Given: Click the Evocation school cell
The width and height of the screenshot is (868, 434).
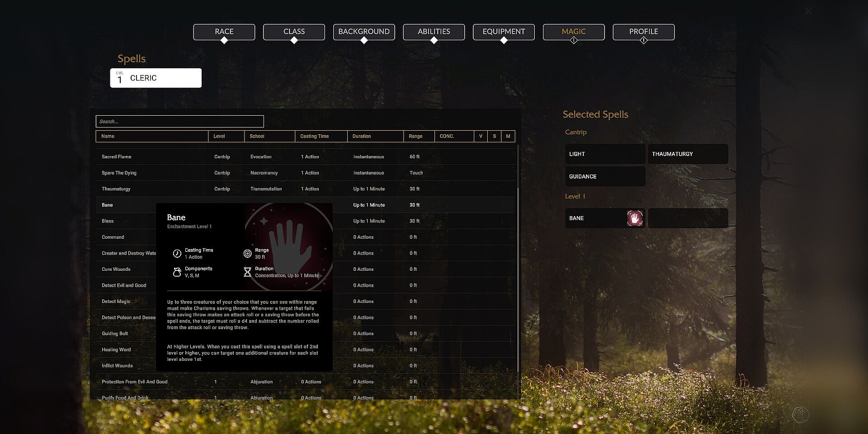Looking at the screenshot, I should (x=261, y=156).
